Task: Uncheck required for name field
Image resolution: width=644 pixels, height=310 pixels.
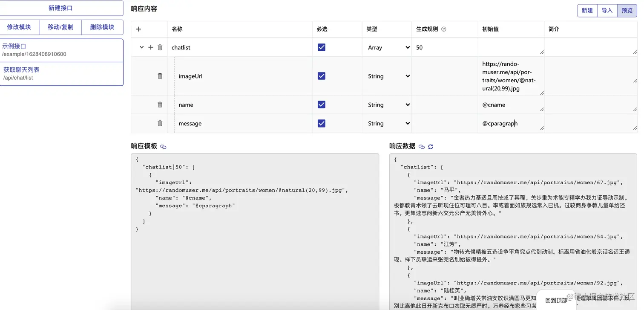Action: click(322, 104)
